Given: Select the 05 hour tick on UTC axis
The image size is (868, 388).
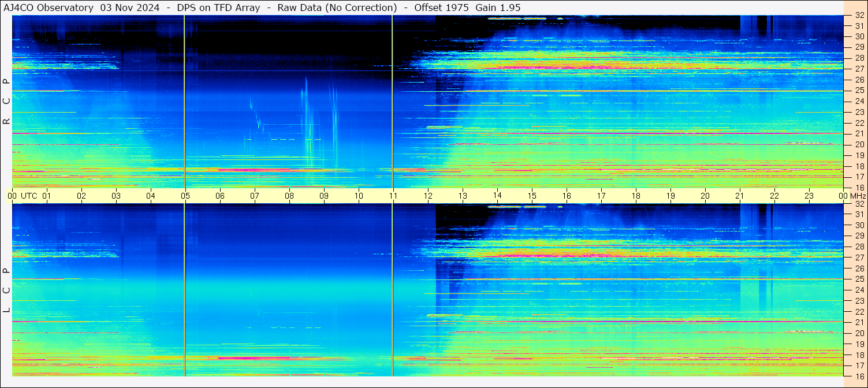Looking at the screenshot, I should point(185,196).
